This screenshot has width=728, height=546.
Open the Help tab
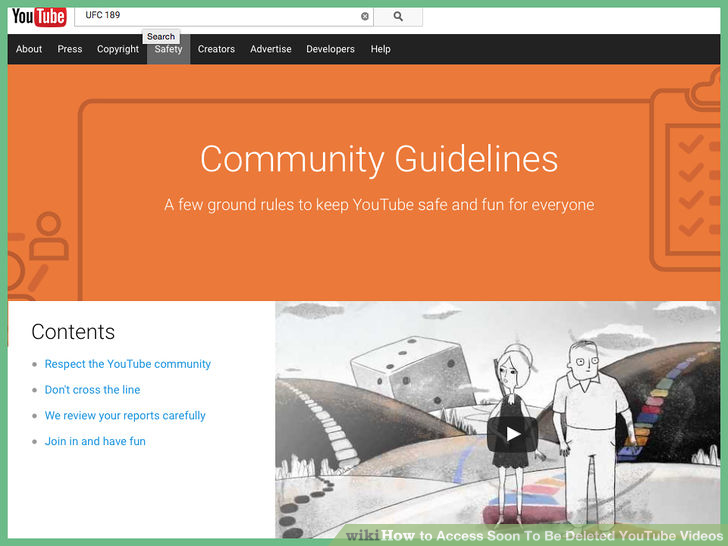pyautogui.click(x=380, y=49)
